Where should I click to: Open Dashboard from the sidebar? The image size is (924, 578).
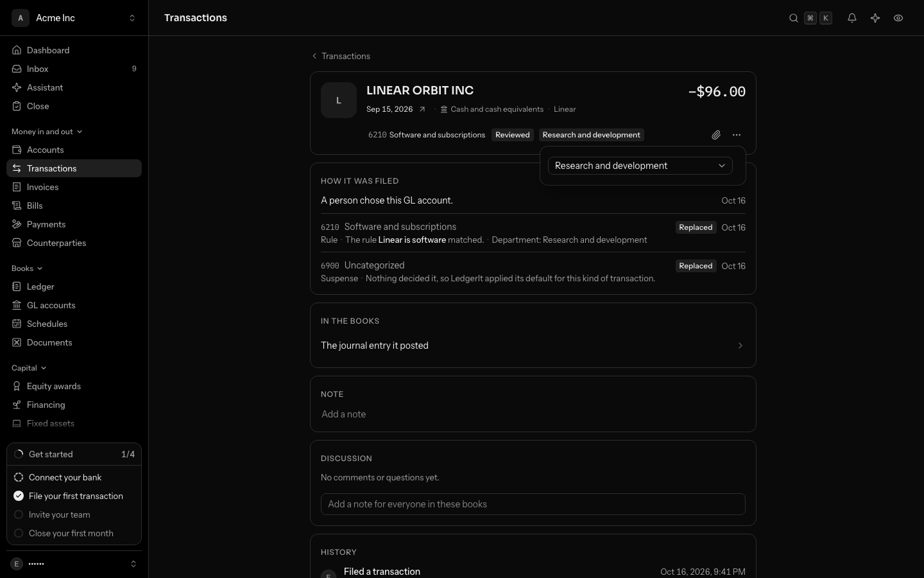(x=74, y=50)
